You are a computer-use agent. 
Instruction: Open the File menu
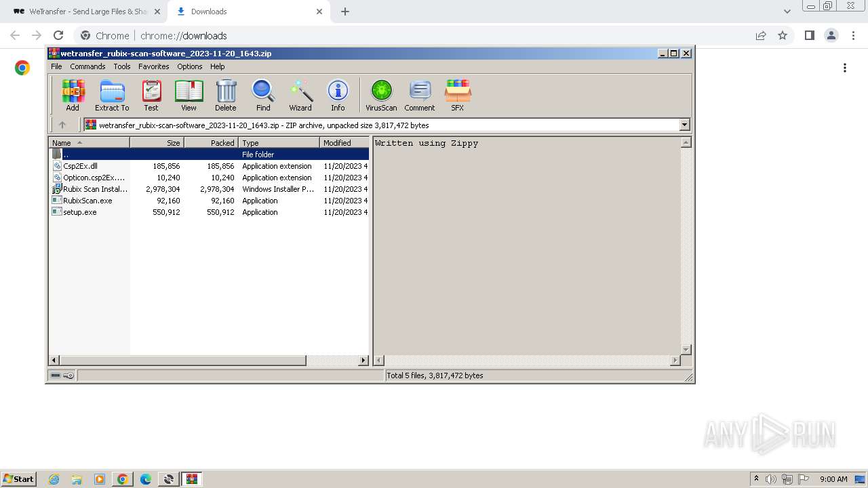(56, 66)
